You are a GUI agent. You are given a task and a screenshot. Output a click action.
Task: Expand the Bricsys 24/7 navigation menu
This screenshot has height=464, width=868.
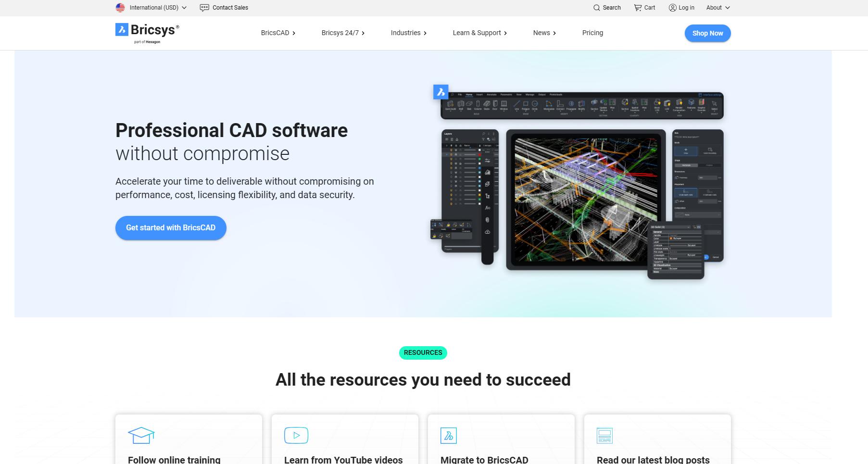pos(343,33)
